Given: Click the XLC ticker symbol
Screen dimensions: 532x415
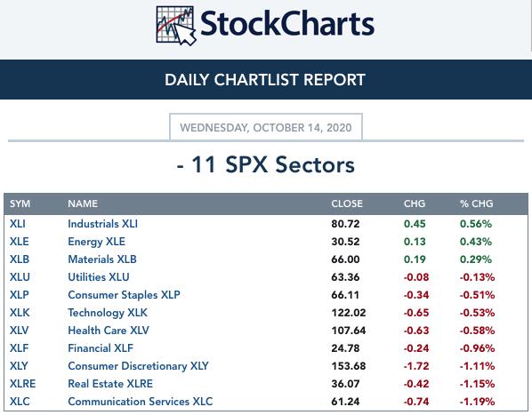Looking at the screenshot, I should (x=20, y=402).
